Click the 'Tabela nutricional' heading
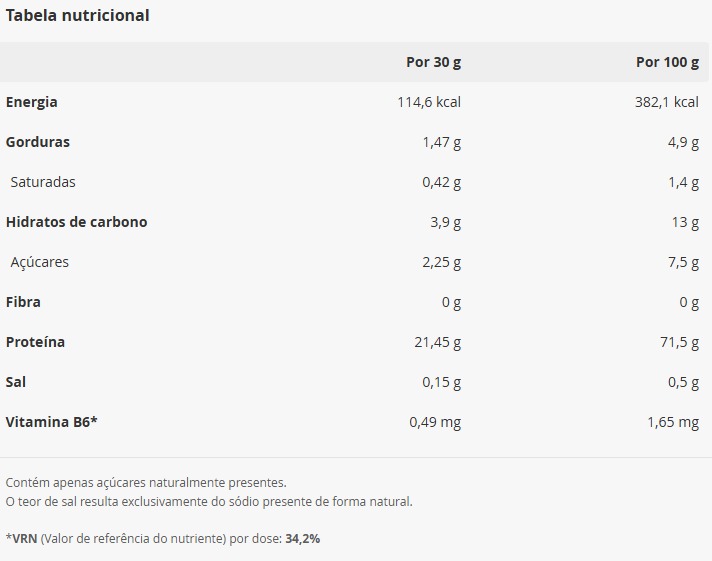712x561 pixels. (x=78, y=16)
